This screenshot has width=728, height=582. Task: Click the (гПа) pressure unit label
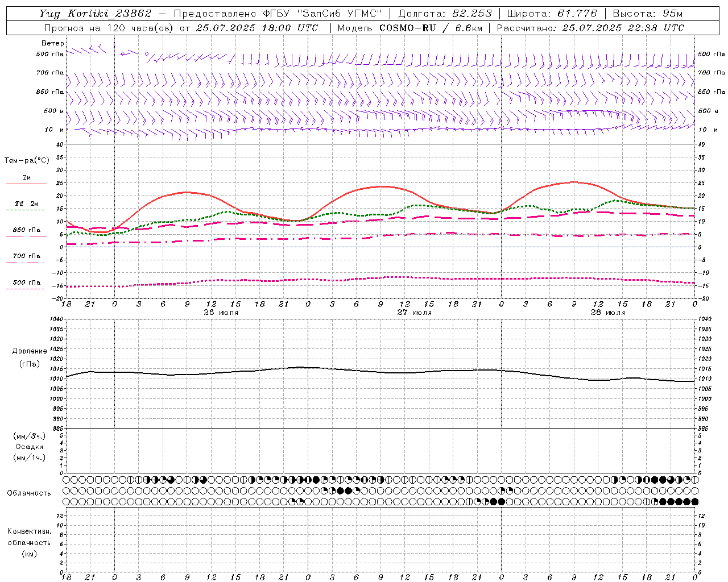point(29,364)
